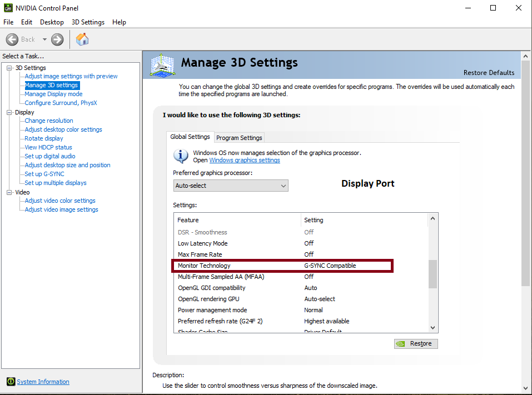Viewport: 532px width, 395px height.
Task: Collapse the Display tree node
Action: (9, 112)
